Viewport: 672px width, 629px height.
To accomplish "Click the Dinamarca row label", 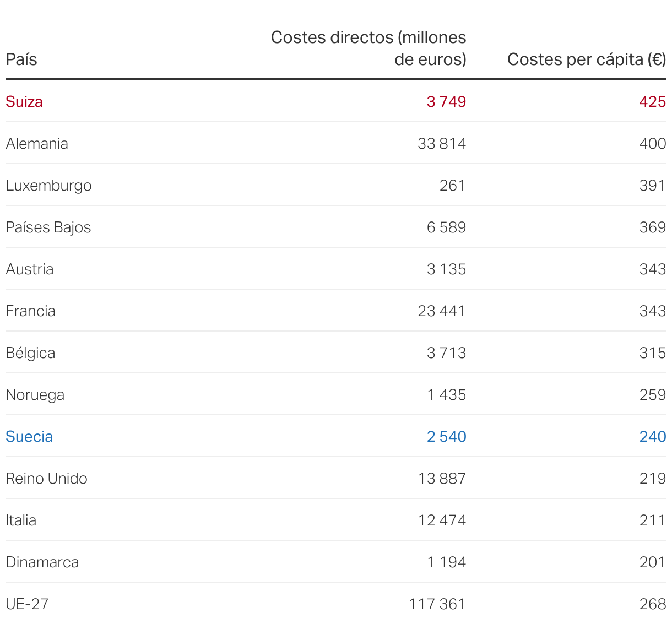I will [42, 562].
